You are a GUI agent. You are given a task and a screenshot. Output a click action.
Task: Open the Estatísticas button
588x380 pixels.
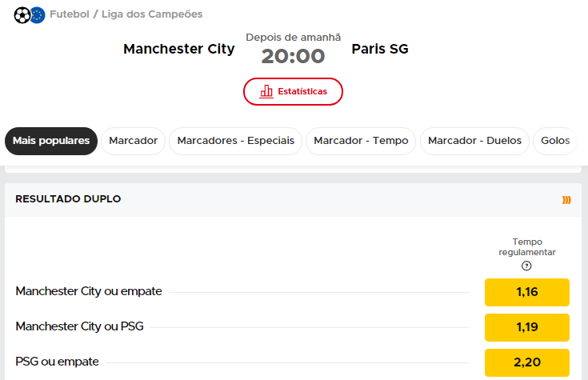tap(293, 91)
